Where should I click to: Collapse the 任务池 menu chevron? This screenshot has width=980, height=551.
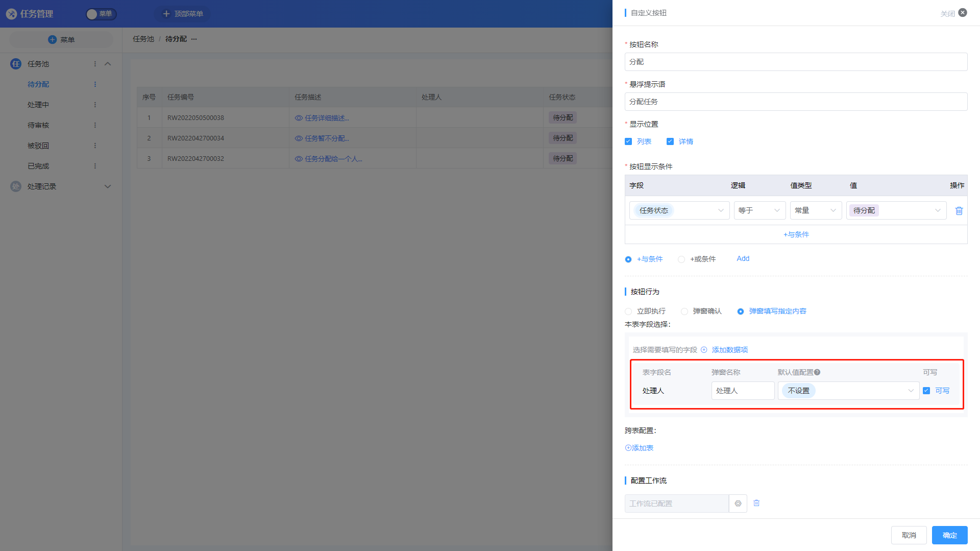(x=108, y=64)
